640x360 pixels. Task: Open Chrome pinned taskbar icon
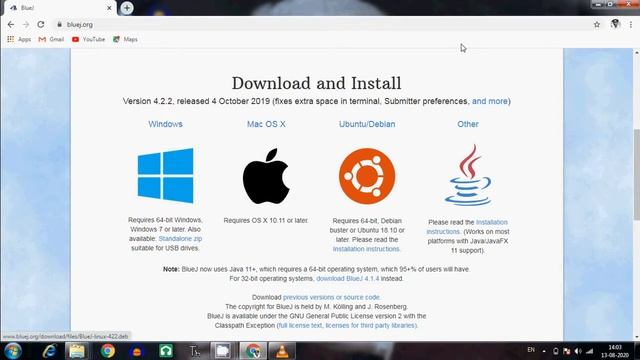coord(108,351)
